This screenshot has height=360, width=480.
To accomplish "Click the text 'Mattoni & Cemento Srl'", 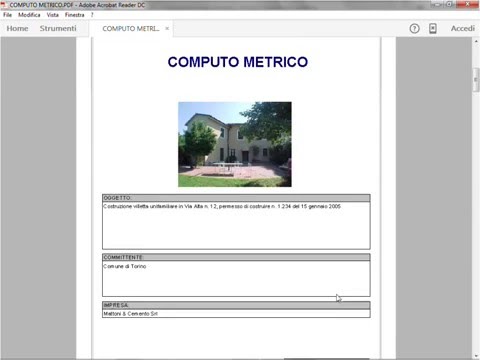I will coord(130,314).
